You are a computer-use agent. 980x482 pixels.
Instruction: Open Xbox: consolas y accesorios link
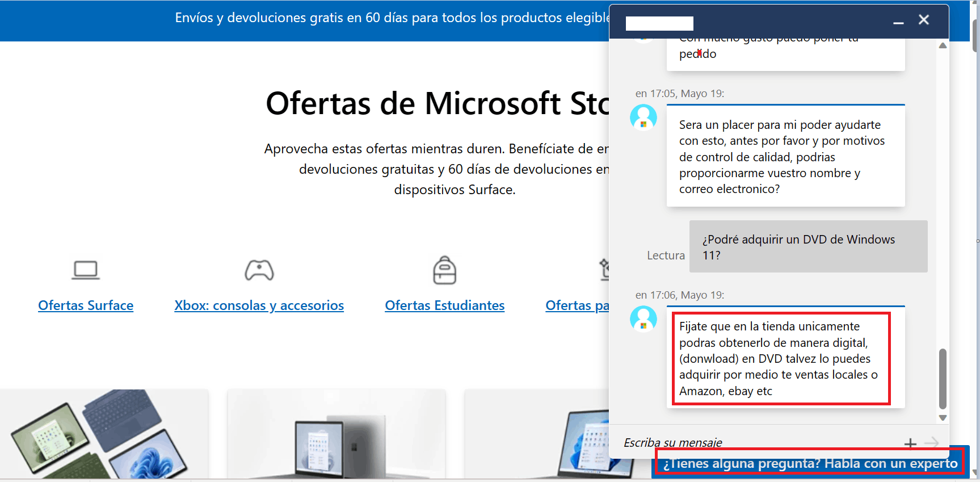click(259, 305)
